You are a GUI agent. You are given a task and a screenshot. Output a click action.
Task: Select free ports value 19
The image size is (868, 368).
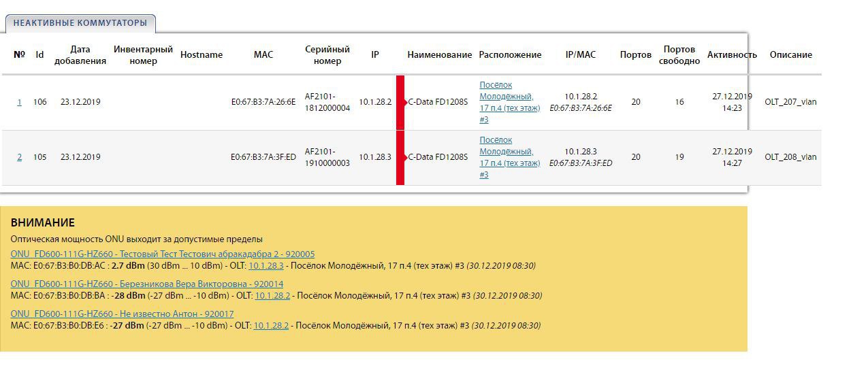(x=679, y=157)
